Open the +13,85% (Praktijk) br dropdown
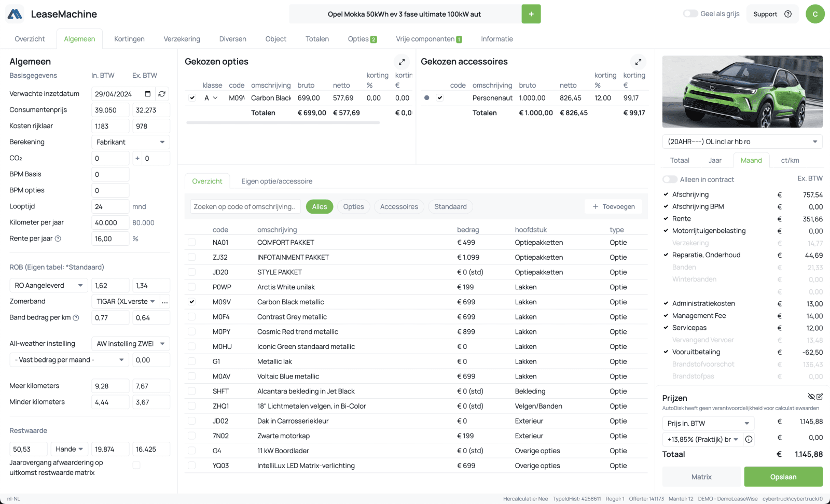The width and height of the screenshot is (830, 504). (702, 439)
